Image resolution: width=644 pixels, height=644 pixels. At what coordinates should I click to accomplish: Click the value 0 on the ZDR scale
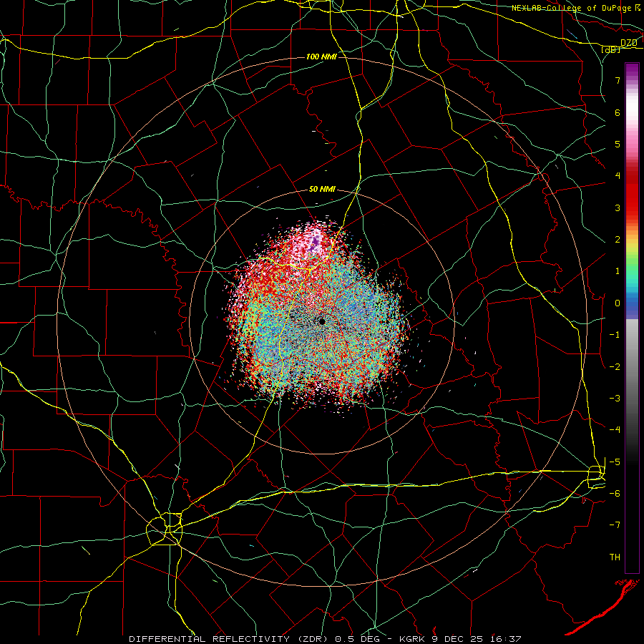click(618, 303)
